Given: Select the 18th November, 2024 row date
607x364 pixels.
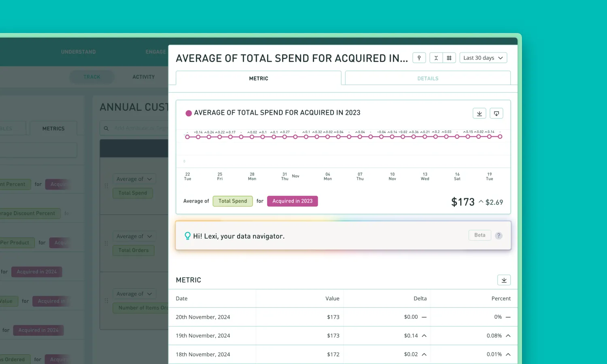Looking at the screenshot, I should pos(203,354).
